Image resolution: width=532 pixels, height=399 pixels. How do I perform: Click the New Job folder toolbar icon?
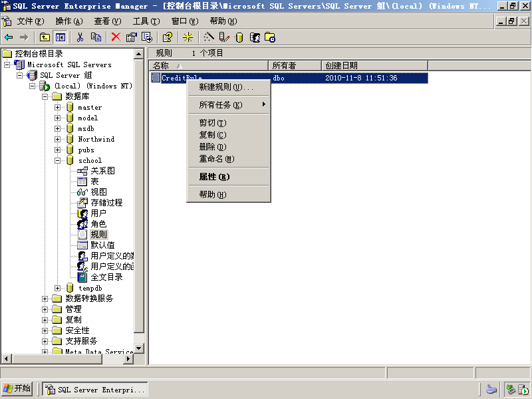(x=270, y=37)
